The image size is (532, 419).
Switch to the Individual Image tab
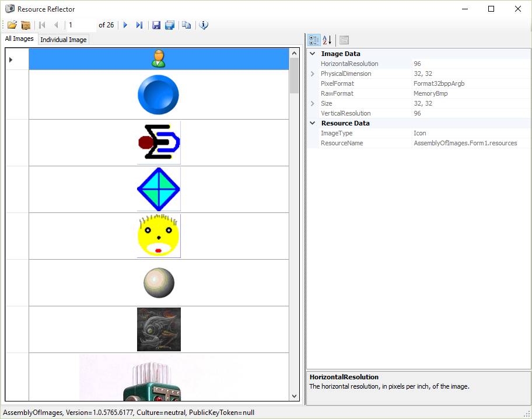pyautogui.click(x=63, y=39)
